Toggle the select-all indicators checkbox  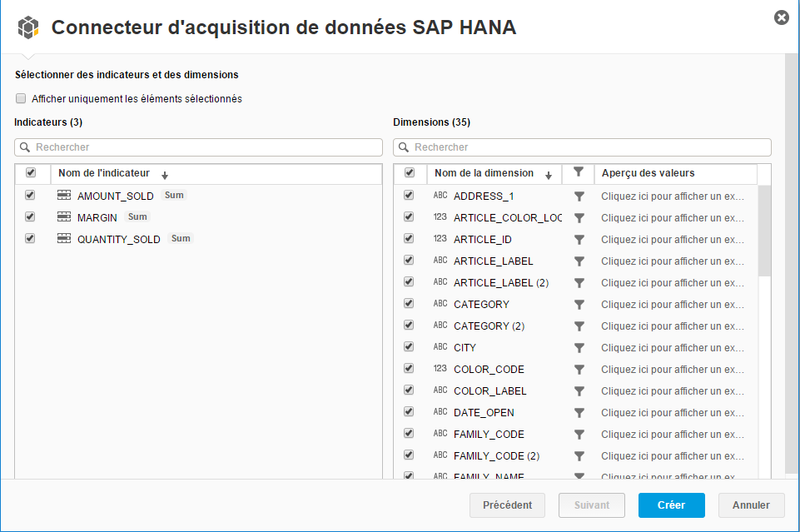coord(31,172)
